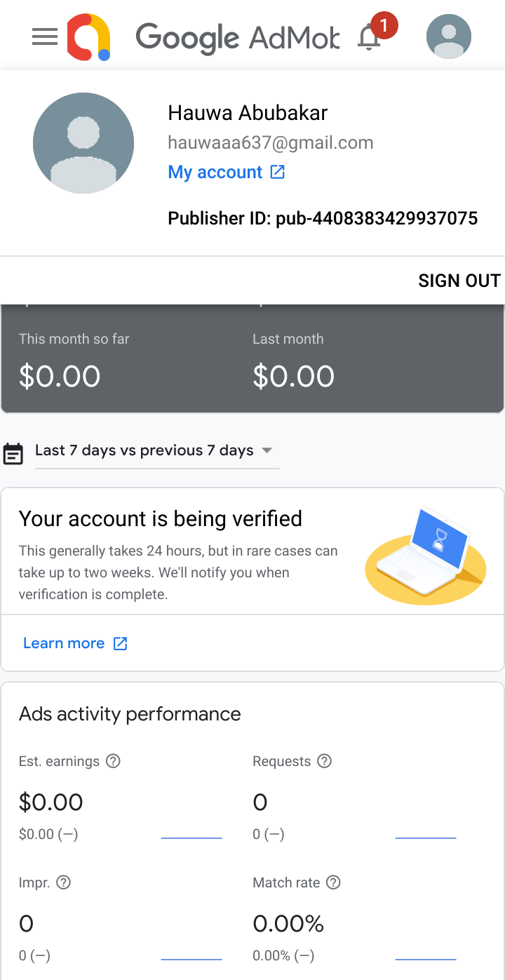Image resolution: width=505 pixels, height=980 pixels.
Task: Click the external link icon next to My account
Action: click(278, 171)
